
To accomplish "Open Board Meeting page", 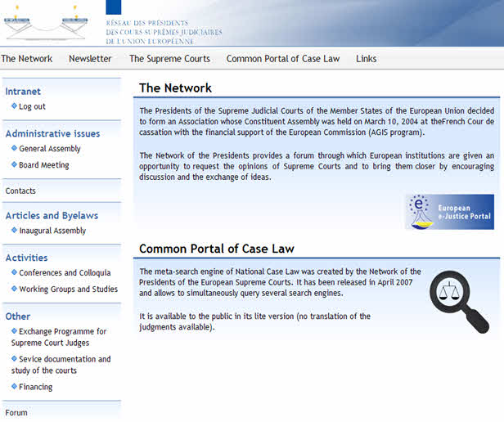I will point(43,165).
